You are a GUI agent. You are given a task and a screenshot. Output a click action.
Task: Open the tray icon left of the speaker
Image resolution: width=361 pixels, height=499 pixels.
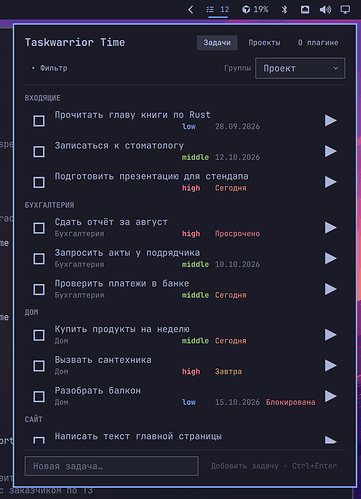[305, 10]
